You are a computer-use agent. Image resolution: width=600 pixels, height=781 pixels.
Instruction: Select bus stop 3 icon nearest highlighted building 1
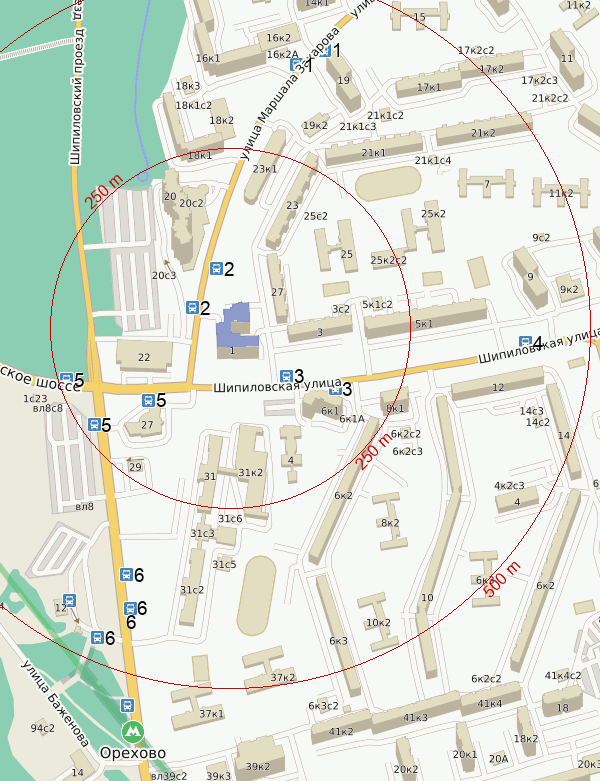286,374
